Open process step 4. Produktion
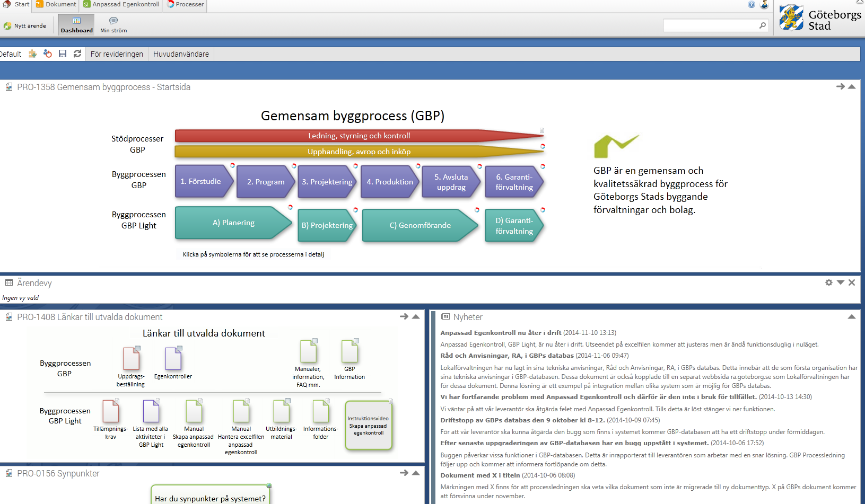The width and height of the screenshot is (865, 504). pos(390,182)
